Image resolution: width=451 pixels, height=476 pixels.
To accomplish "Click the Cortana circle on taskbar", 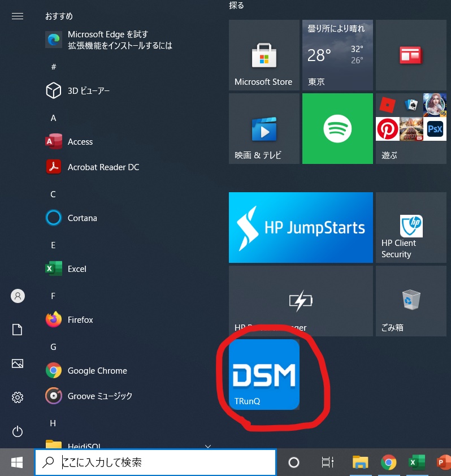I will click(x=293, y=462).
